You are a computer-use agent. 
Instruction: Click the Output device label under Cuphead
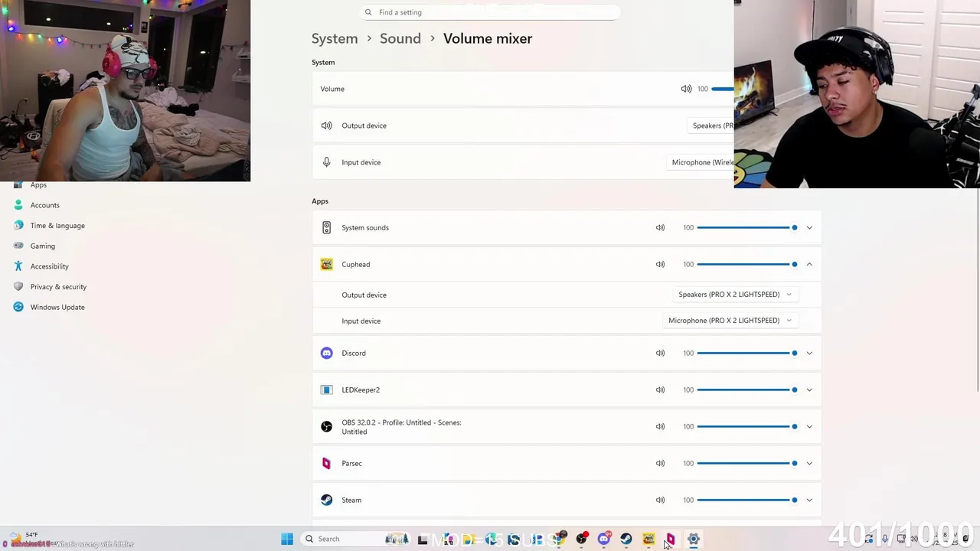tap(364, 295)
